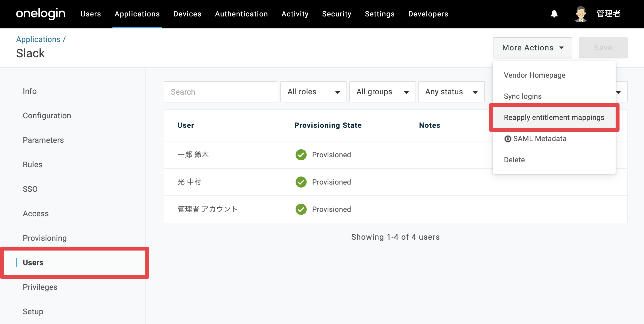The height and width of the screenshot is (324, 644).
Task: Follow the Applications breadcrumb link
Action: [x=38, y=40]
